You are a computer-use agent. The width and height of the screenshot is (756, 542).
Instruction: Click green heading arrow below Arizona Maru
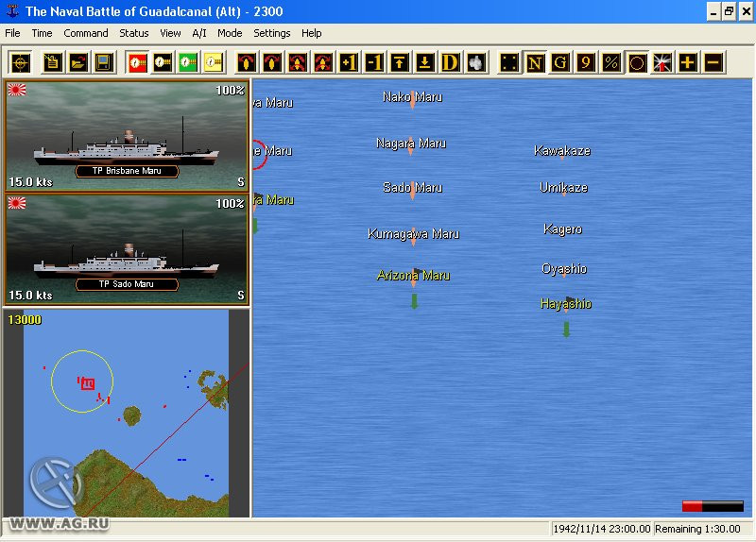[x=414, y=301]
